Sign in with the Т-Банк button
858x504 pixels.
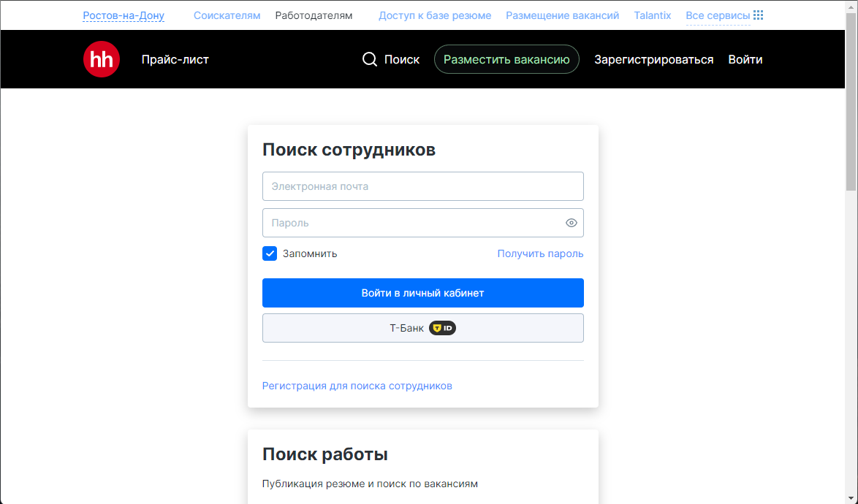[423, 328]
